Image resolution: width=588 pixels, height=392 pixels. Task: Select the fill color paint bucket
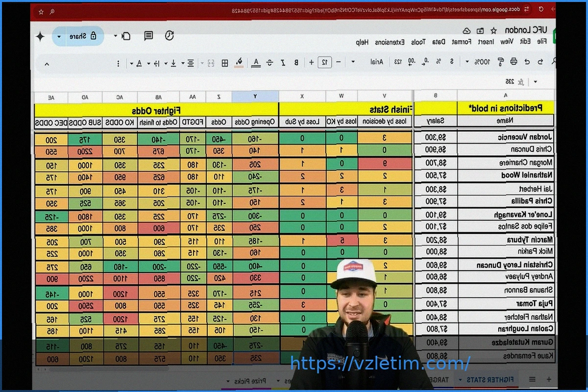tap(239, 62)
